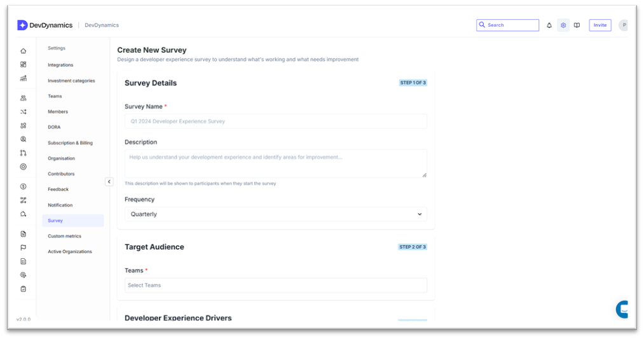The image size is (644, 339).
Task: Open the chat support bubble
Action: pos(623,310)
